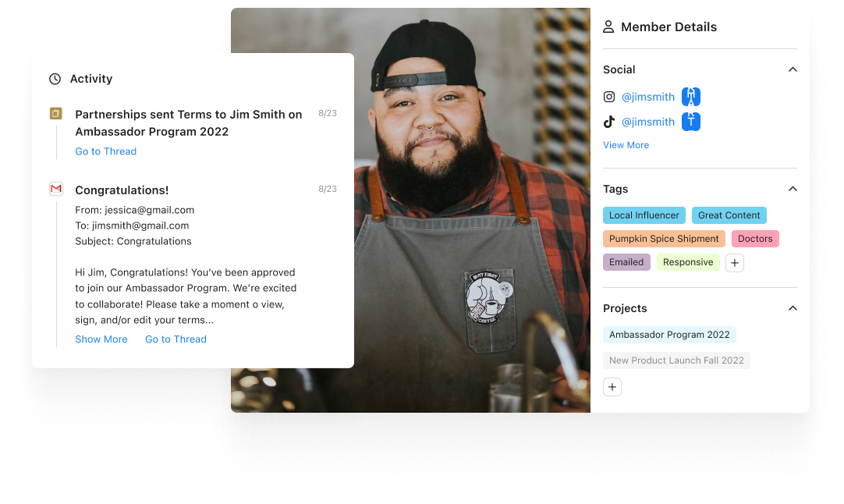The height and width of the screenshot is (504, 844).
Task: Collapse the Projects section
Action: click(x=793, y=308)
